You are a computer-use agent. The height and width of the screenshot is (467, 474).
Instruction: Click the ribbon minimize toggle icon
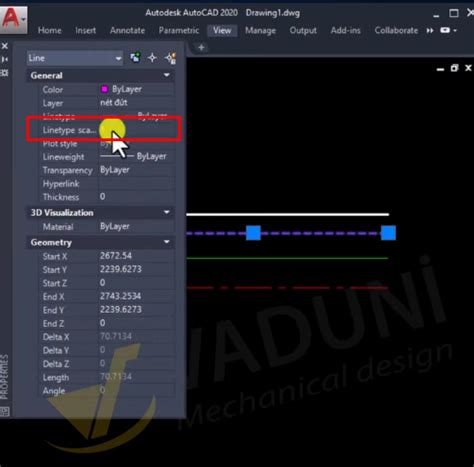[445, 30]
